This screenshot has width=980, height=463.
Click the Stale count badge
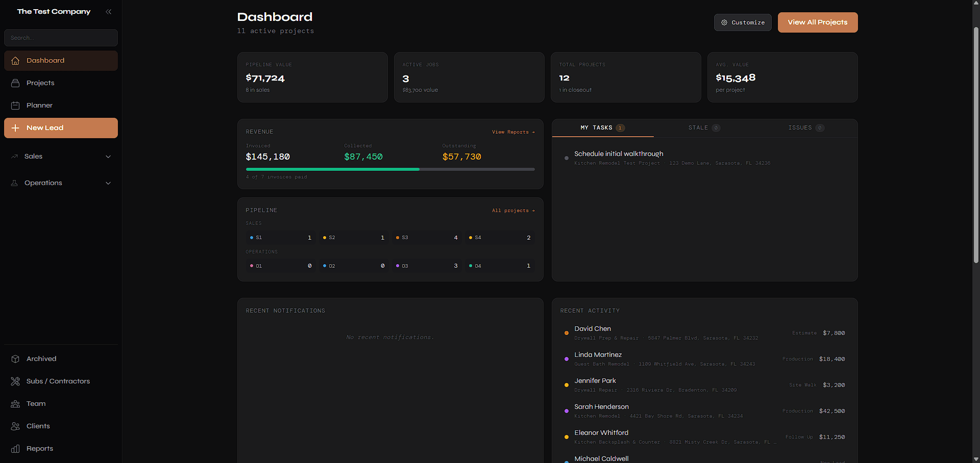coord(716,128)
